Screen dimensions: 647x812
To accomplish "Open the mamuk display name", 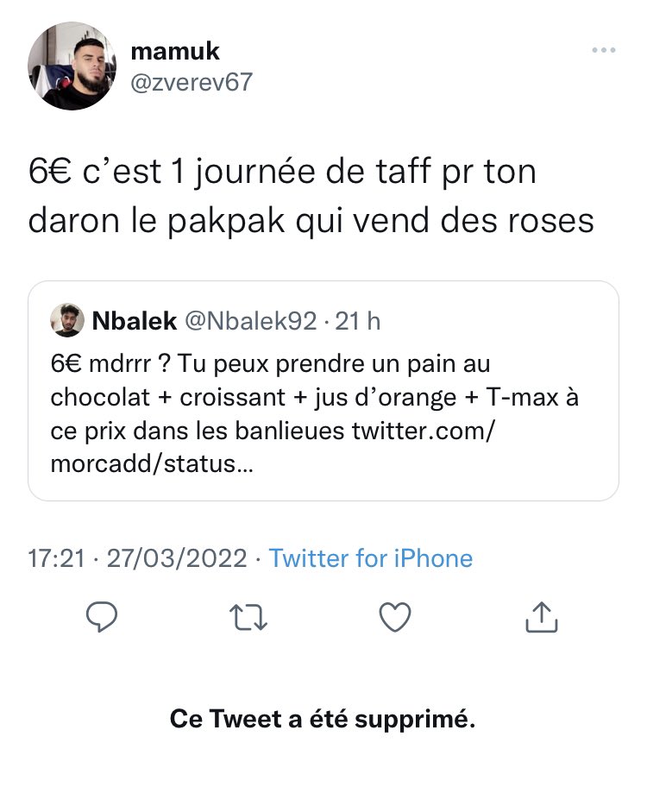I will [175, 51].
